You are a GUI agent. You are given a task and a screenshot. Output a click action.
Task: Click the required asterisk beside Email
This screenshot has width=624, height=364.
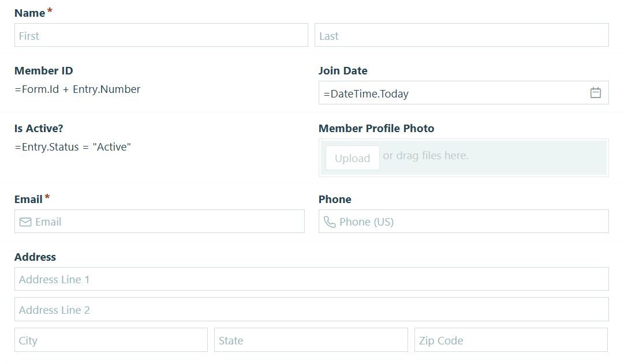pos(47,196)
